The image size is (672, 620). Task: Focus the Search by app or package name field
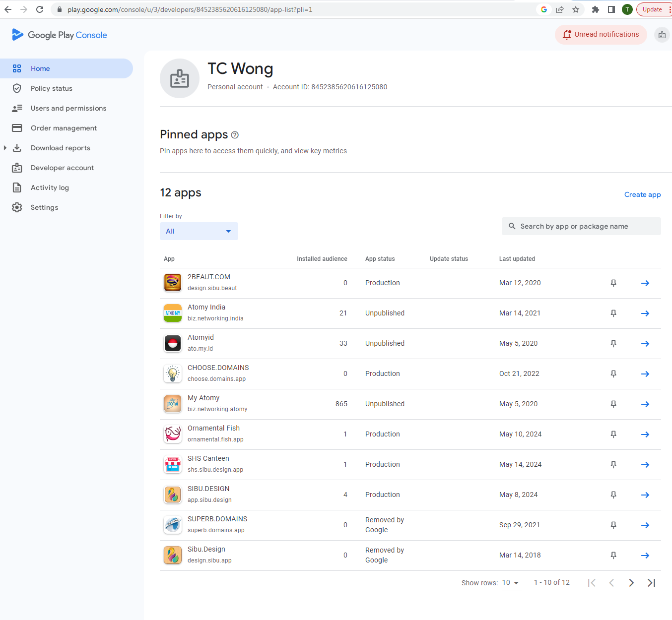pyautogui.click(x=581, y=226)
